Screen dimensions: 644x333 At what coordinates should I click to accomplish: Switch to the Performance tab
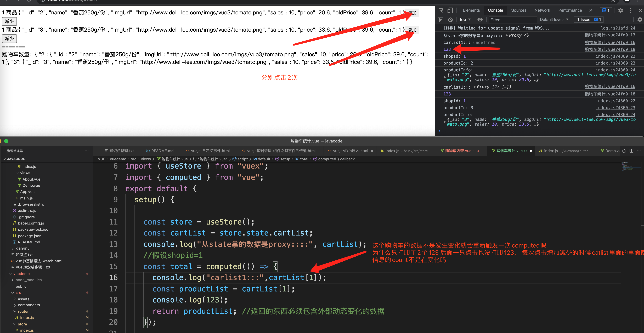tap(570, 10)
